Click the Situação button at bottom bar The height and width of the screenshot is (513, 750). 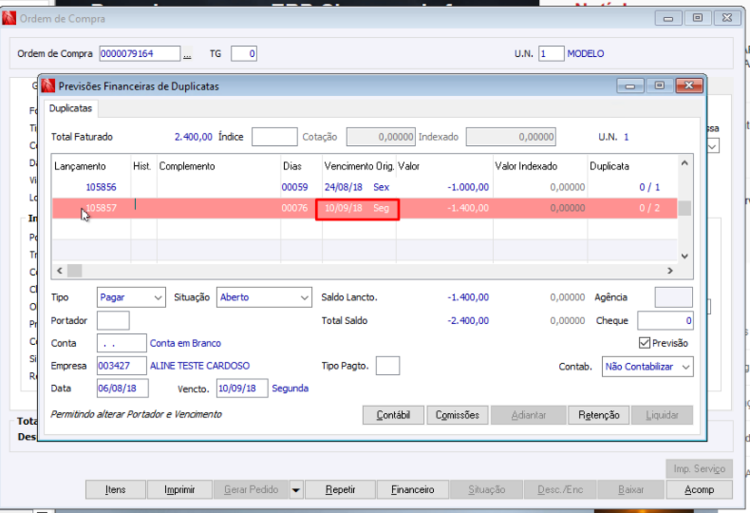click(x=486, y=490)
